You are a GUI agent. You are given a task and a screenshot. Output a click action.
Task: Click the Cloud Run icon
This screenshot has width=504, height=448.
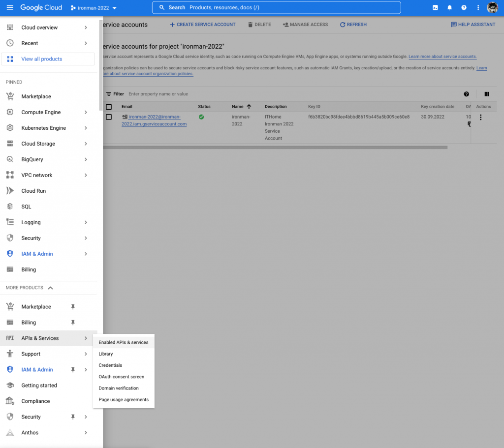[x=10, y=191]
